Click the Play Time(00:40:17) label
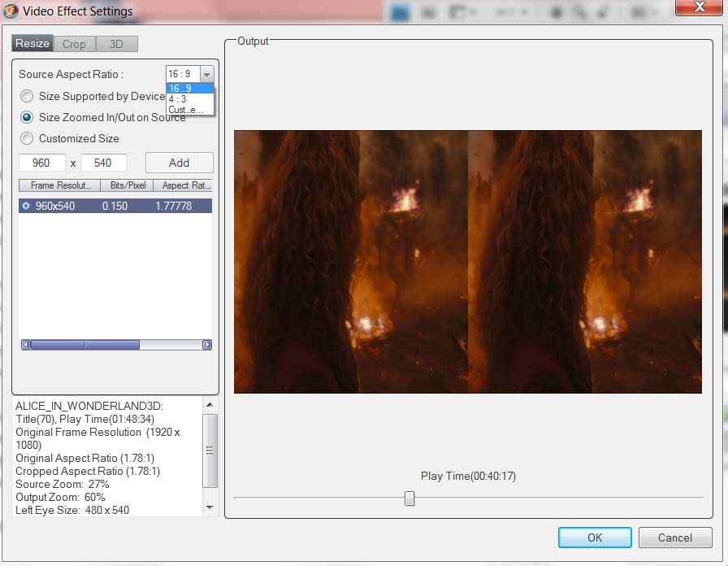This screenshot has width=728, height=566. click(468, 477)
